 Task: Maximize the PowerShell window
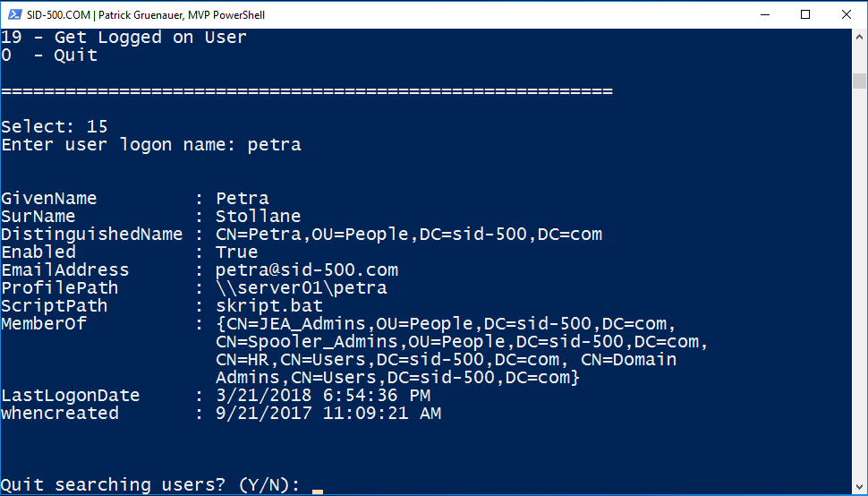(x=805, y=15)
